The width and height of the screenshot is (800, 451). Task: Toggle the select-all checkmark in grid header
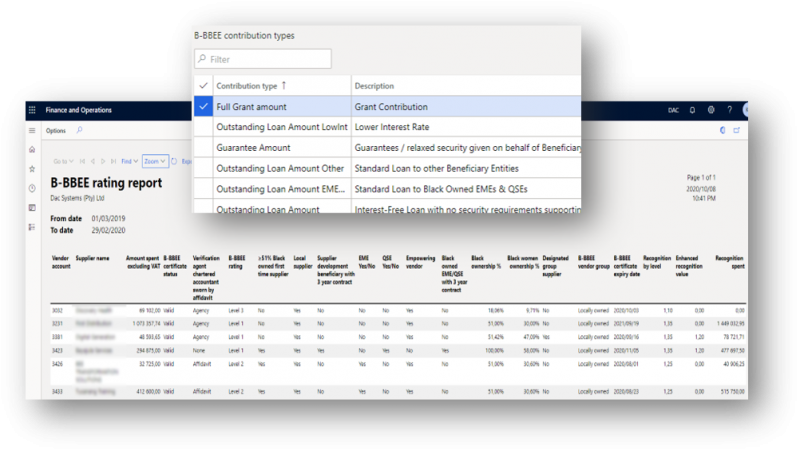204,86
